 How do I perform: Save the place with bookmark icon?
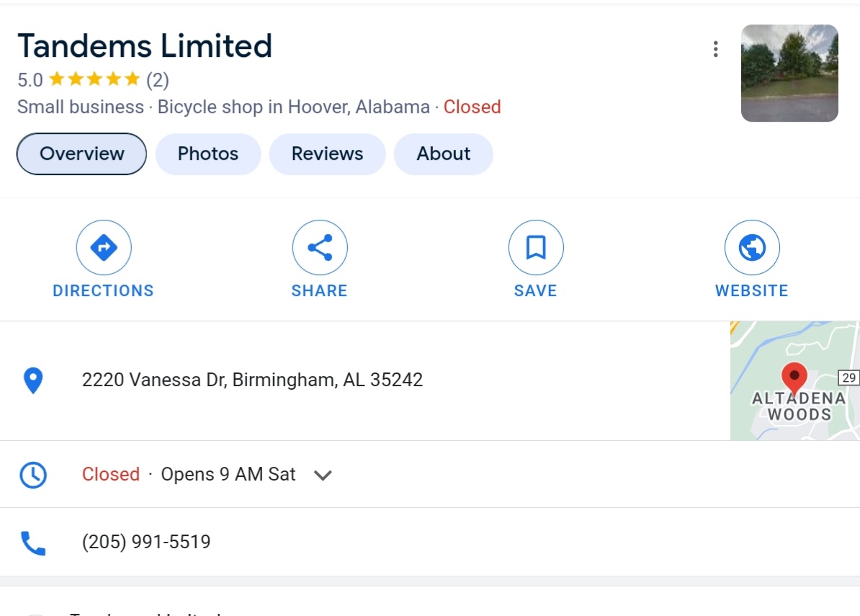click(x=536, y=247)
